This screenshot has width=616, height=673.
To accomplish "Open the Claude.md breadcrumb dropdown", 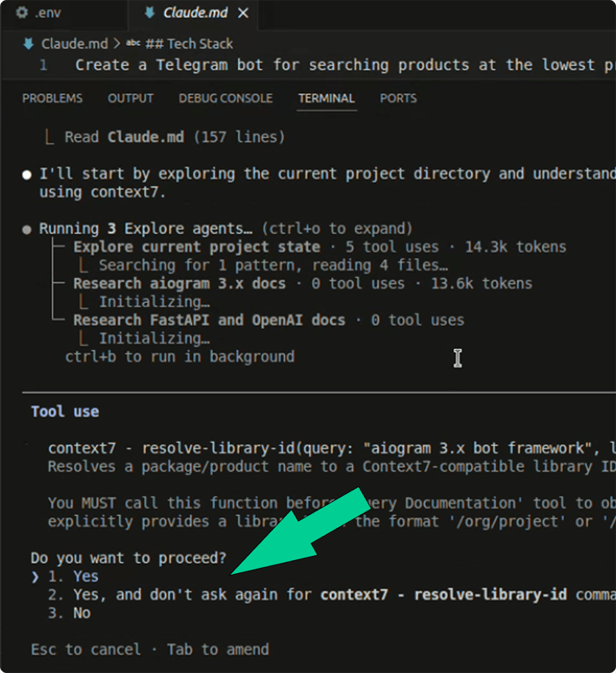I will pyautogui.click(x=74, y=43).
